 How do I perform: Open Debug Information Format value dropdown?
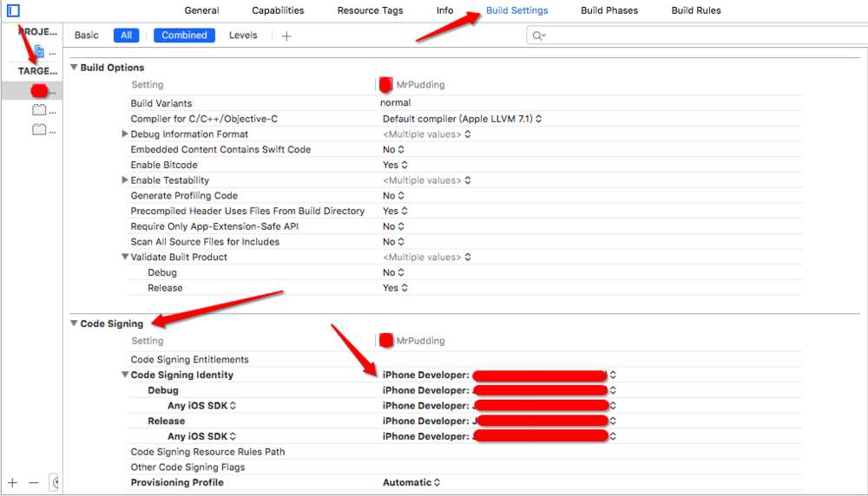(426, 134)
